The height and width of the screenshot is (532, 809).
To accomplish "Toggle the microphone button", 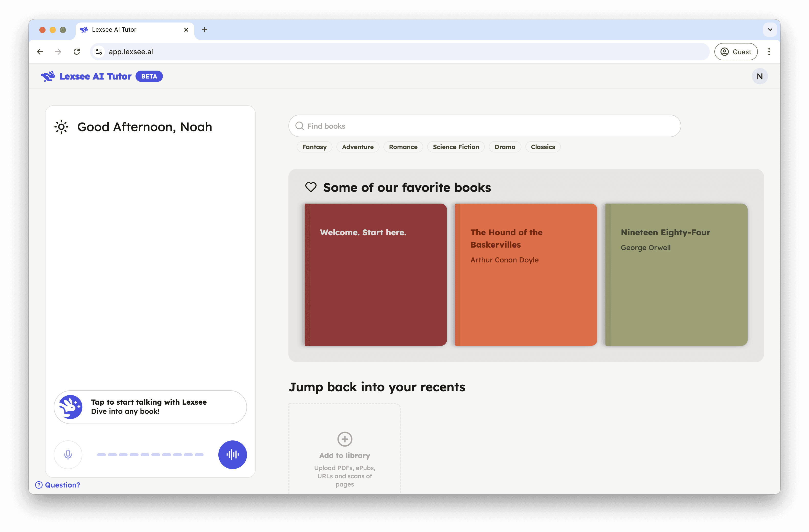I will [68, 455].
